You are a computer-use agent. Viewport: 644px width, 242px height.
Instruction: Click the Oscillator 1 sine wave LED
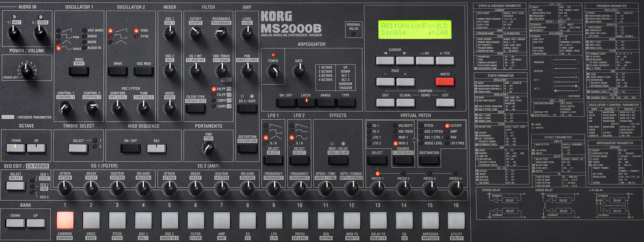(x=58, y=48)
